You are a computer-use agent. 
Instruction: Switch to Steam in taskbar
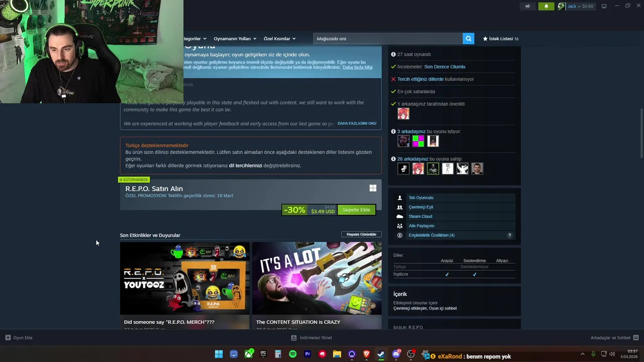tap(381, 354)
